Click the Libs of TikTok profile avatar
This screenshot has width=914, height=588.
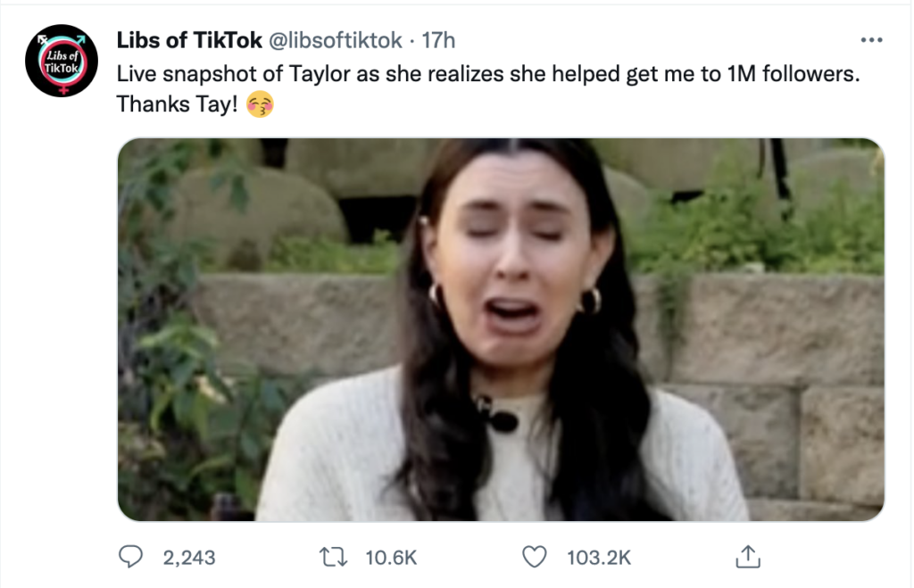[62, 61]
